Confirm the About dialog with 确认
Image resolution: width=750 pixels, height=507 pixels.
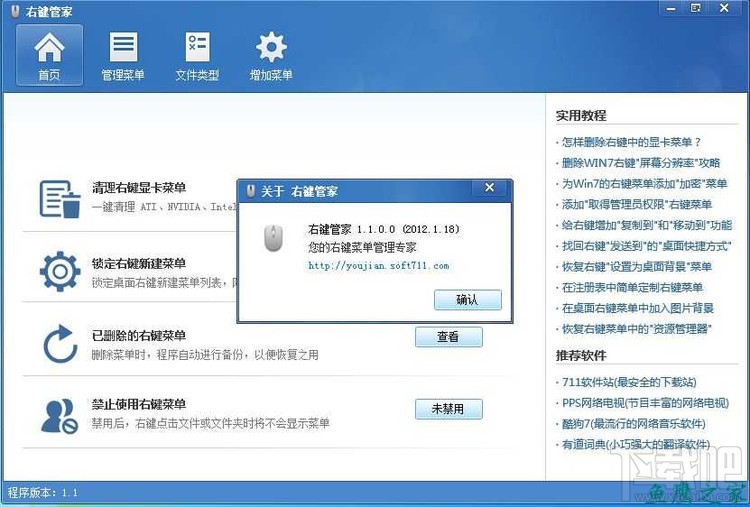468,300
